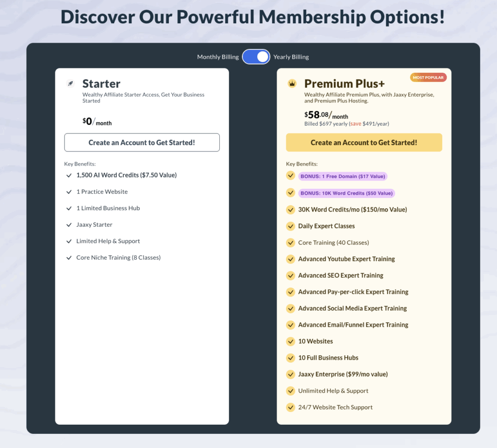497x448 pixels.
Task: Click the Jaaxy Enterprise ($99/mo value) benefit
Action: (x=343, y=374)
